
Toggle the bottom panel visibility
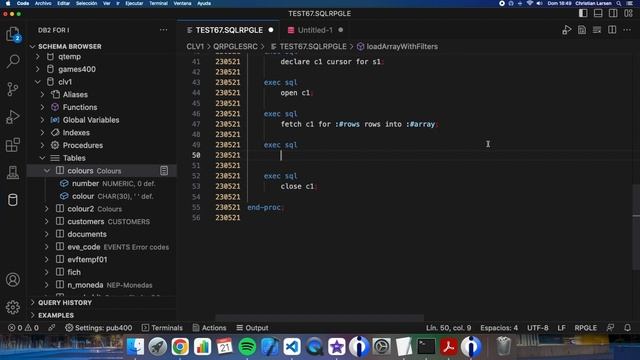point(598,13)
